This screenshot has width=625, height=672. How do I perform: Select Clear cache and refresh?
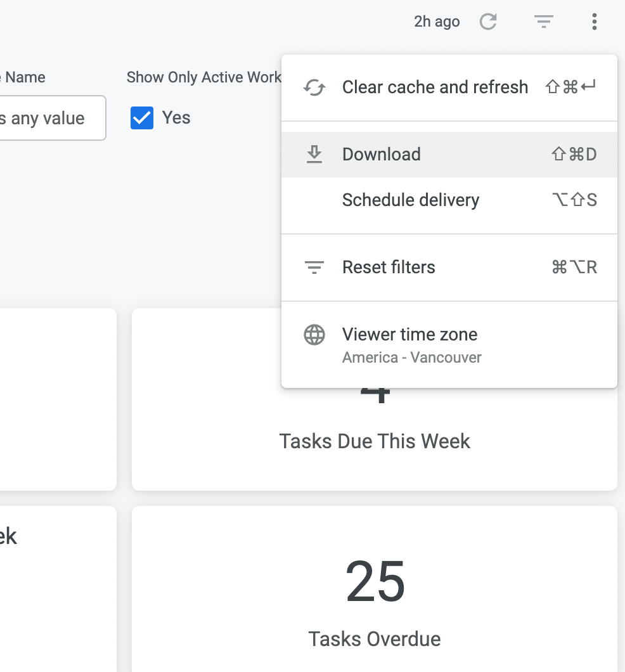449,87
